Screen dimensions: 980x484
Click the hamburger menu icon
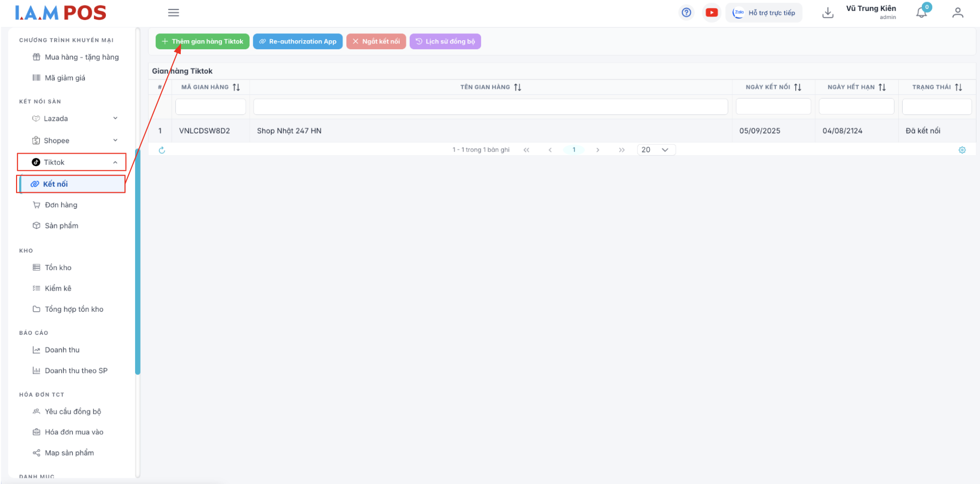[173, 13]
